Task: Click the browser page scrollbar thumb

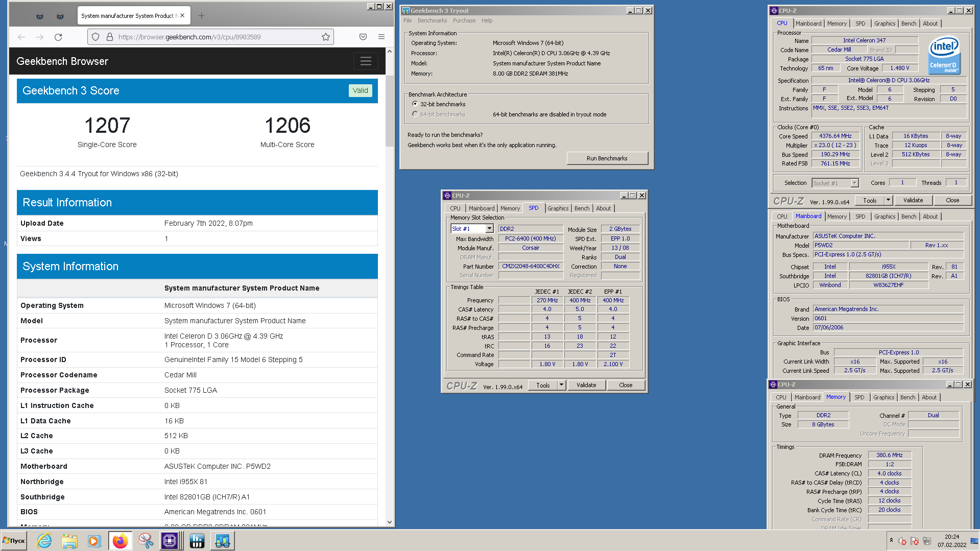Action: click(389, 111)
